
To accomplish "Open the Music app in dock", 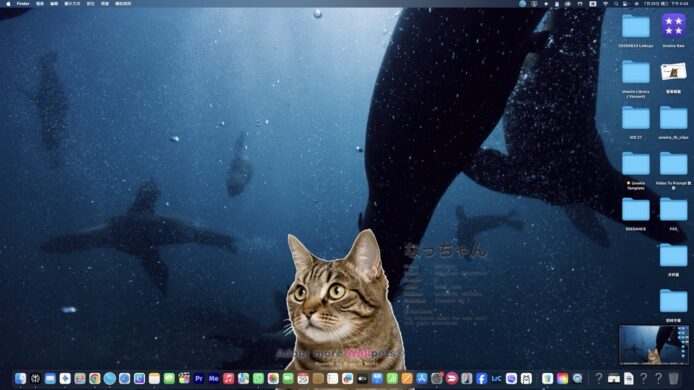I will click(x=228, y=378).
